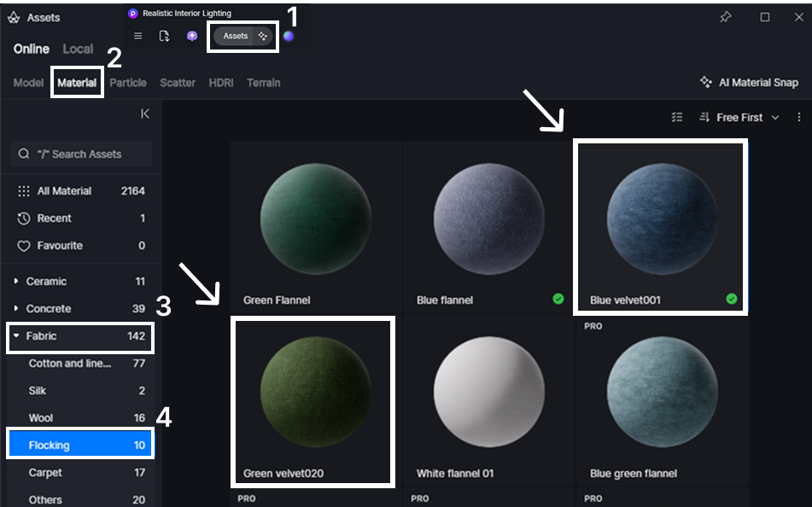This screenshot has width=812, height=507.
Task: Select the Silk subcategory
Action: click(81, 390)
